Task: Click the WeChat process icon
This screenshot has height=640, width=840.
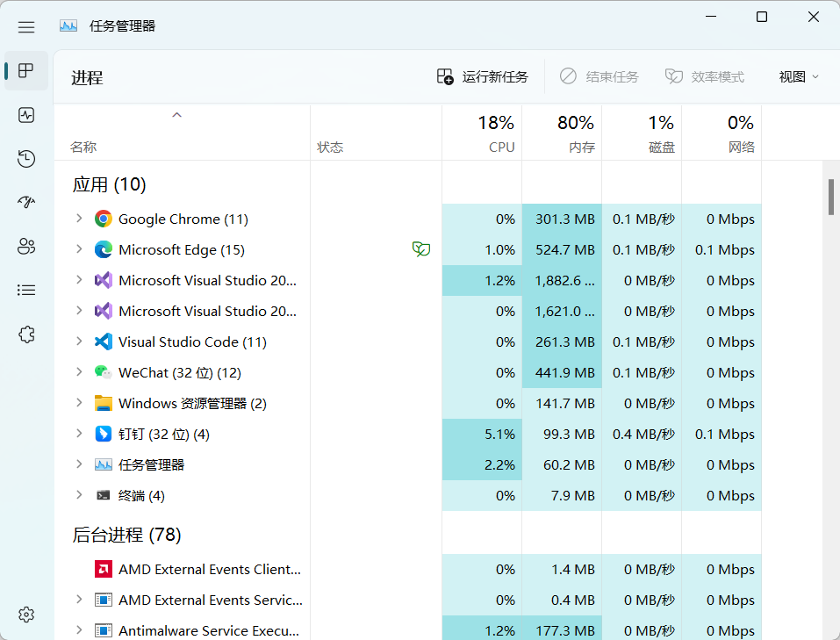Action: [104, 372]
